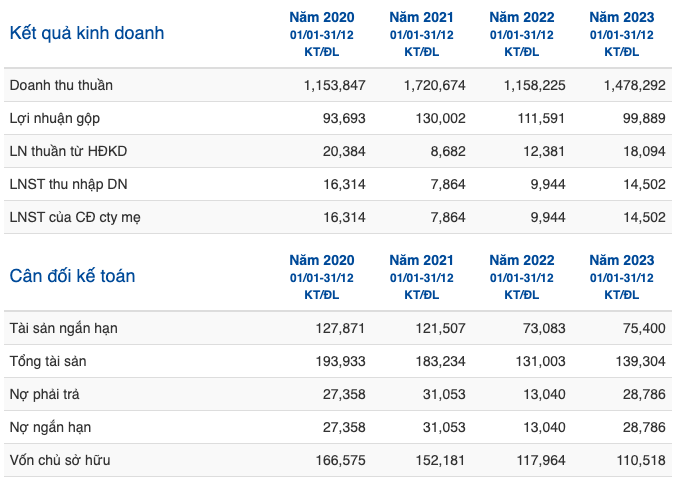Click the 'Lợi nhuận gộp' row label
The height and width of the screenshot is (483, 675).
tap(55, 118)
